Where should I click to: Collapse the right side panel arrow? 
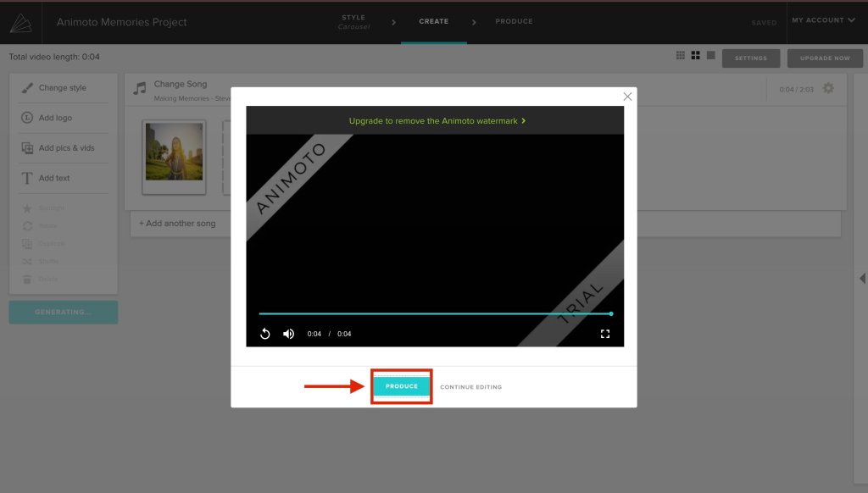862,279
